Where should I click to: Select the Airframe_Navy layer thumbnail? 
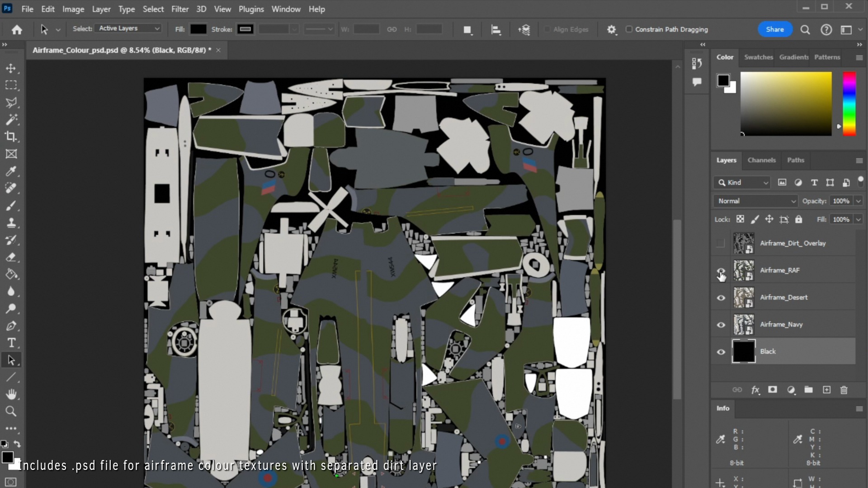coord(743,324)
